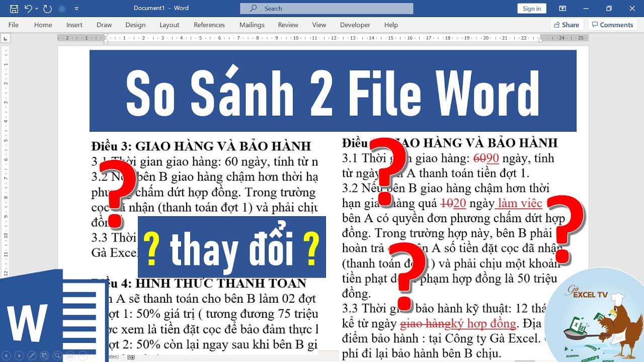Image resolution: width=644 pixels, height=362 pixels.
Task: Select the Developer tab
Action: coord(355,25)
